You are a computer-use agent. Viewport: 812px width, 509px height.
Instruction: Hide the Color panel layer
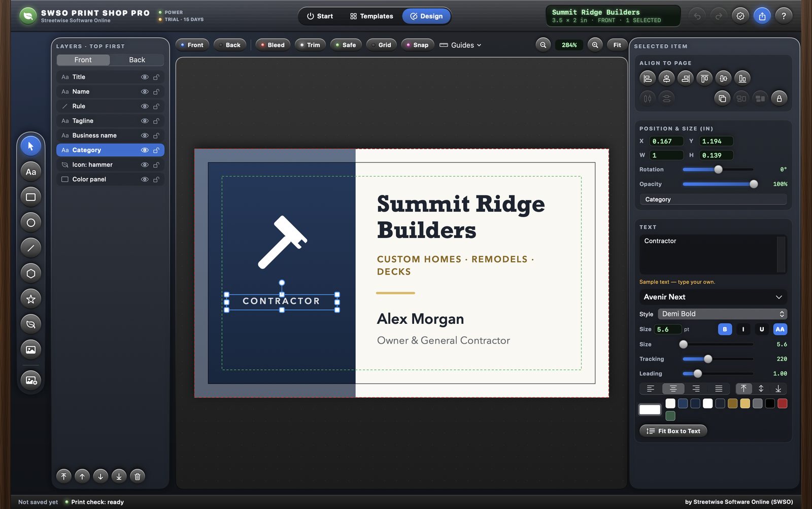click(145, 179)
